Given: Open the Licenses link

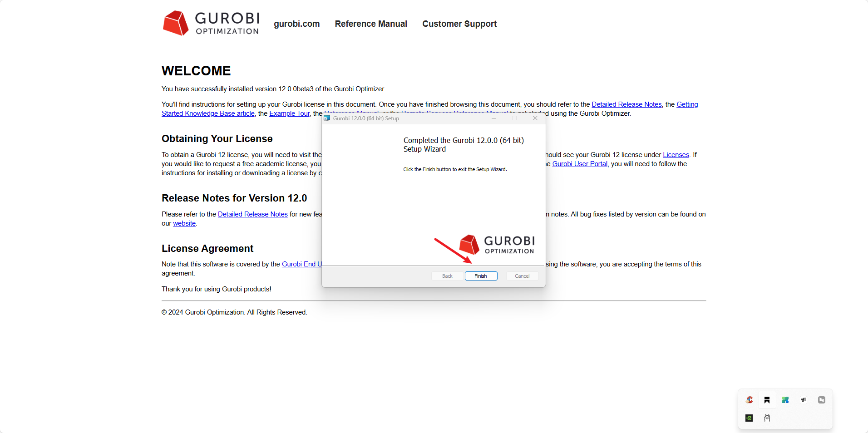Looking at the screenshot, I should click(x=676, y=155).
